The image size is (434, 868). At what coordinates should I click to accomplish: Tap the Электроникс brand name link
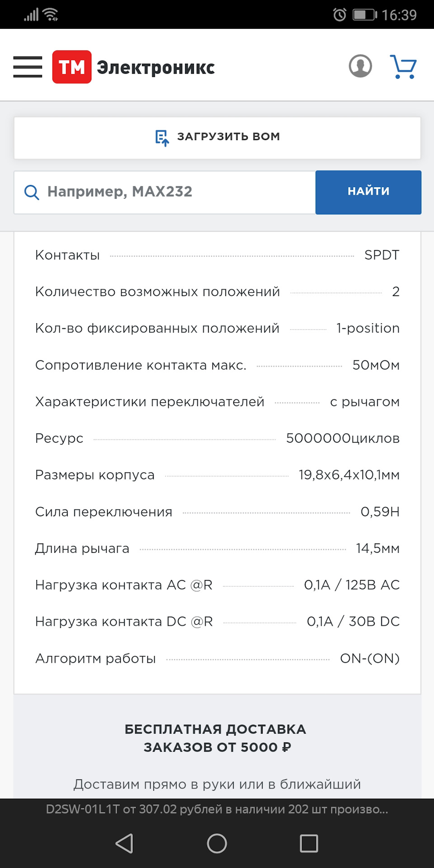pos(156,67)
